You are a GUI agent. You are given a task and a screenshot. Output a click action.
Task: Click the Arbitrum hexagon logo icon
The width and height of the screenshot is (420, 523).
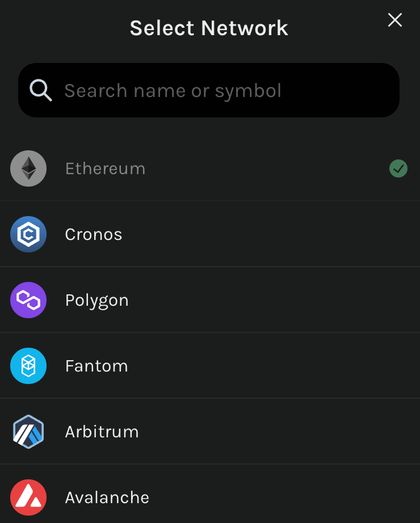pos(28,431)
